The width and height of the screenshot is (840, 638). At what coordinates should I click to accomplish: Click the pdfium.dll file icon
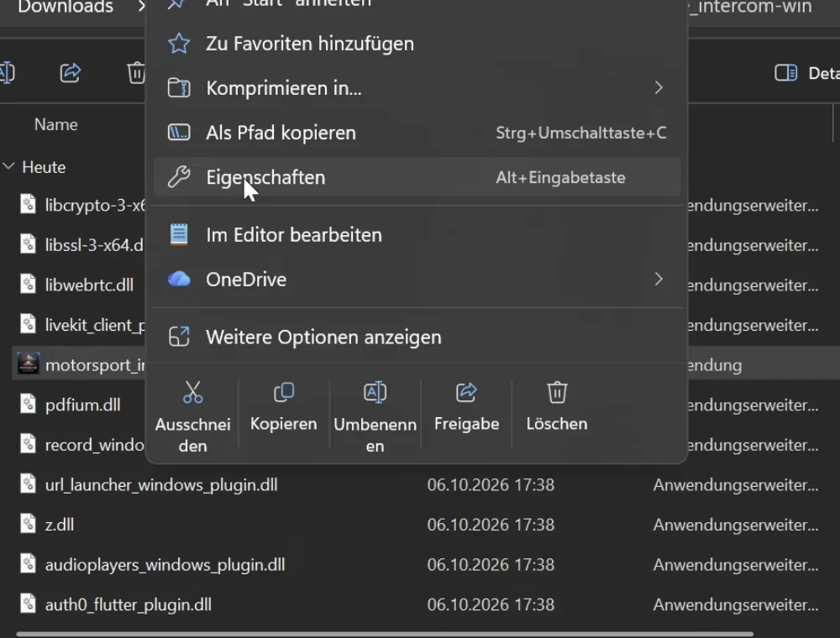pos(28,403)
